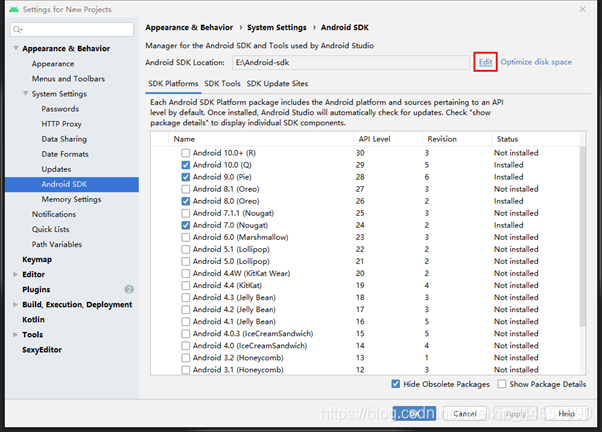The width and height of the screenshot is (602, 432).
Task: Open Menus and Toolbars settings
Action: [x=68, y=79]
